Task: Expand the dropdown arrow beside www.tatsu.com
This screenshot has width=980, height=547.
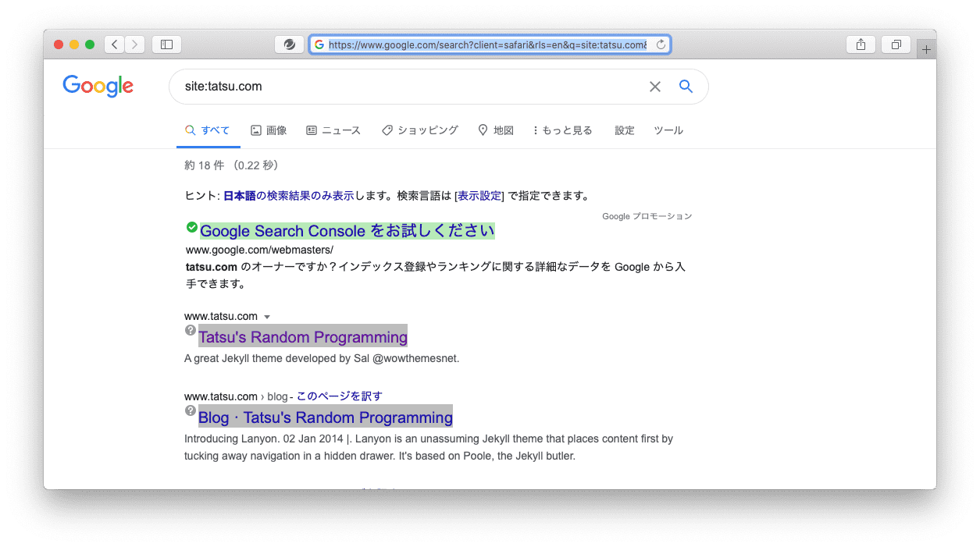Action: (x=267, y=317)
